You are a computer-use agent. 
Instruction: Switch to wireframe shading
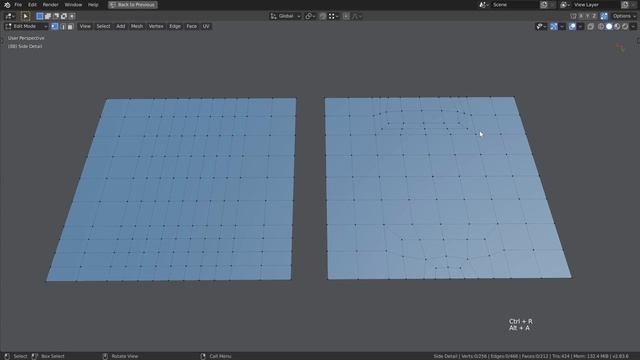click(601, 27)
